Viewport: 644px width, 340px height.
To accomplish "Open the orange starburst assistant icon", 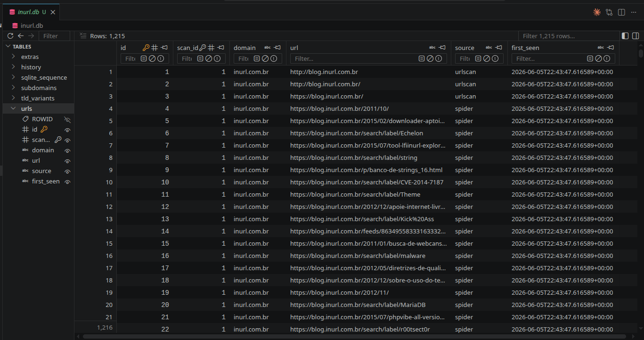I will pos(597,12).
